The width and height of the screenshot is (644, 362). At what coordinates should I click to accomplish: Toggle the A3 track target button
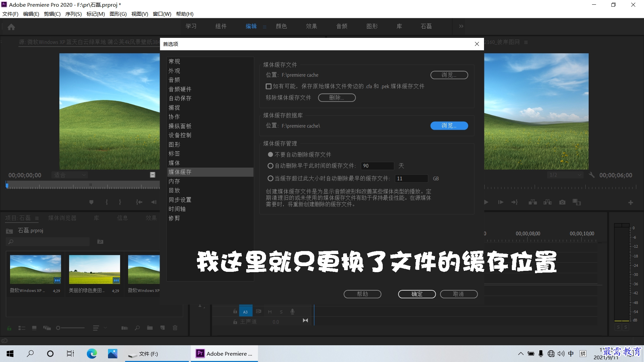coord(245,312)
